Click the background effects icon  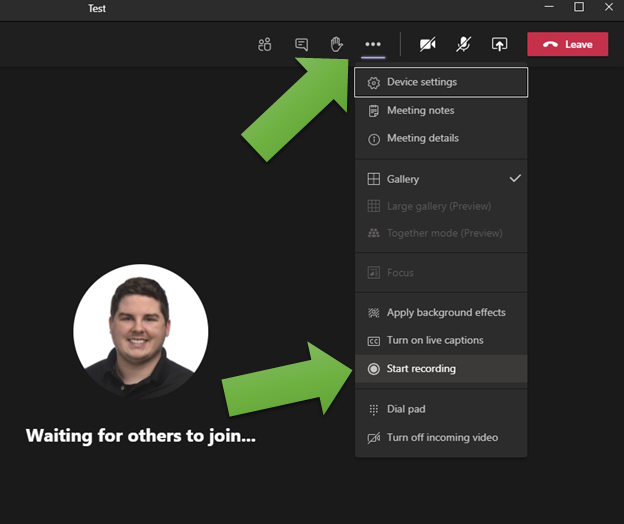tap(374, 313)
